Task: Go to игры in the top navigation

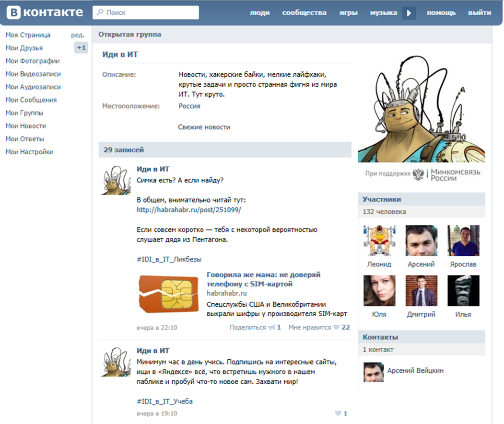Action: tap(348, 13)
